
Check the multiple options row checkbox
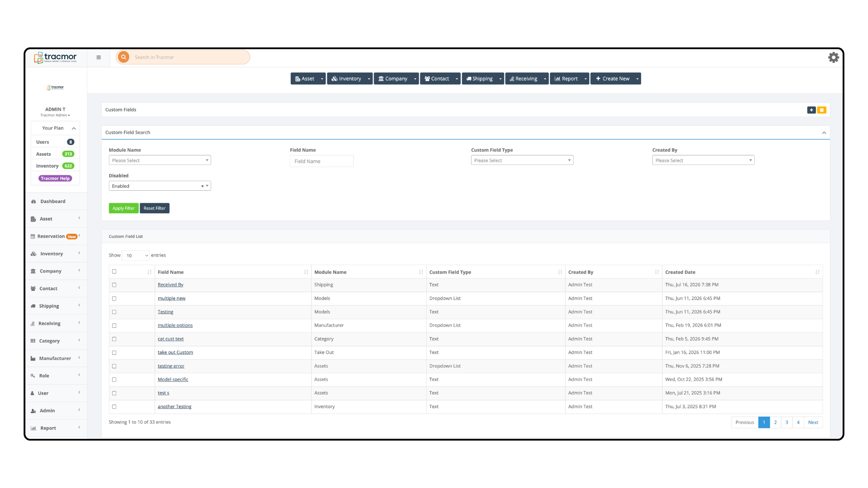[x=114, y=326]
